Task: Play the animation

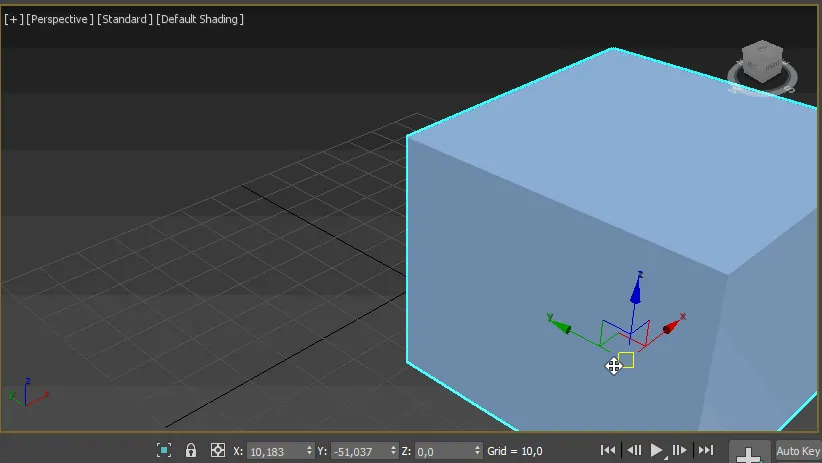Action: [x=657, y=451]
